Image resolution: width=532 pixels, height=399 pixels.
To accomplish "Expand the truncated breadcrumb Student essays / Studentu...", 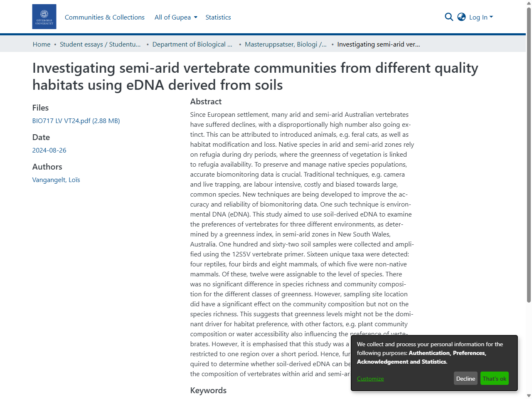I will [100, 44].
